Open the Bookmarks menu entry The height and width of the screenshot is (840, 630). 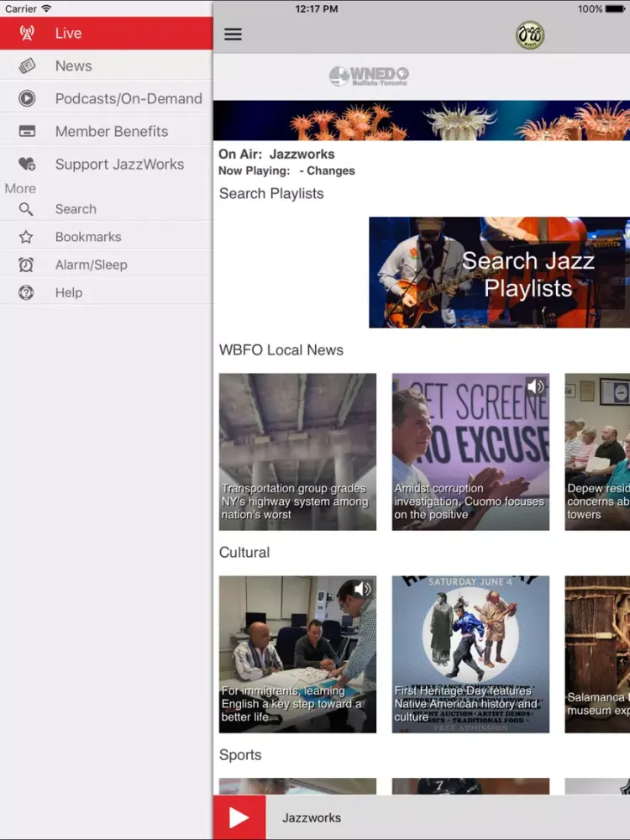tap(106, 237)
